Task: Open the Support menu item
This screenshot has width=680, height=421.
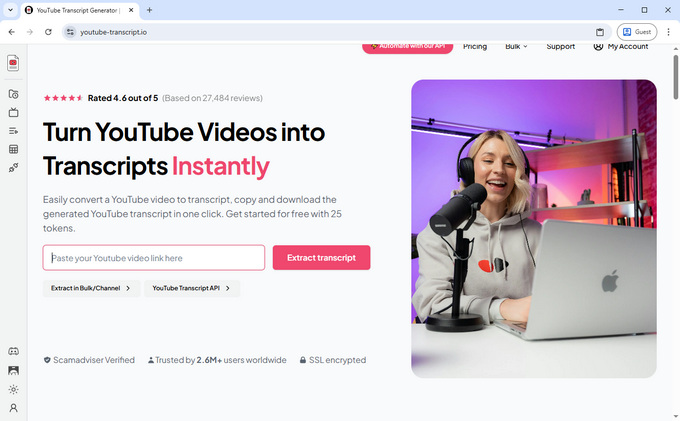Action: (x=561, y=46)
